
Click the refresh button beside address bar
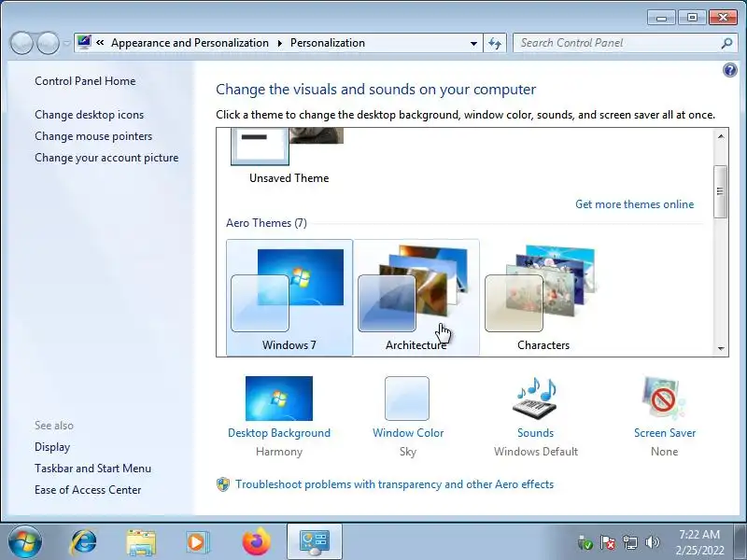click(495, 43)
